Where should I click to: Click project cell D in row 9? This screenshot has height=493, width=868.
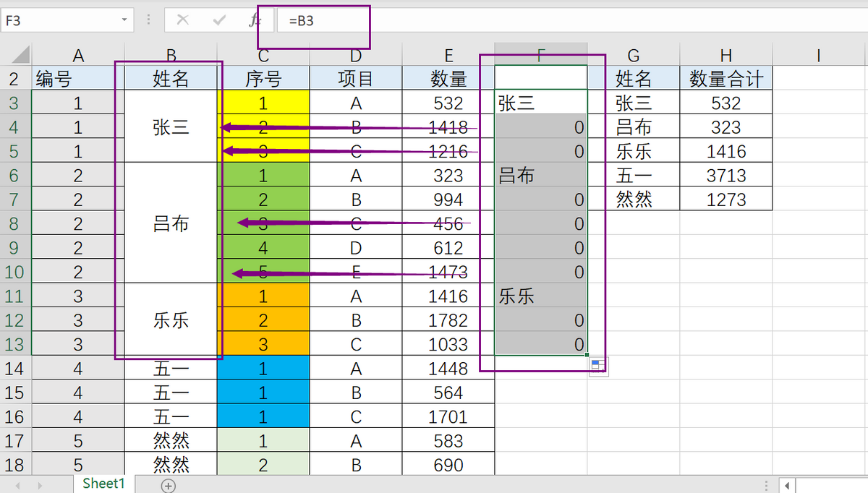click(356, 247)
